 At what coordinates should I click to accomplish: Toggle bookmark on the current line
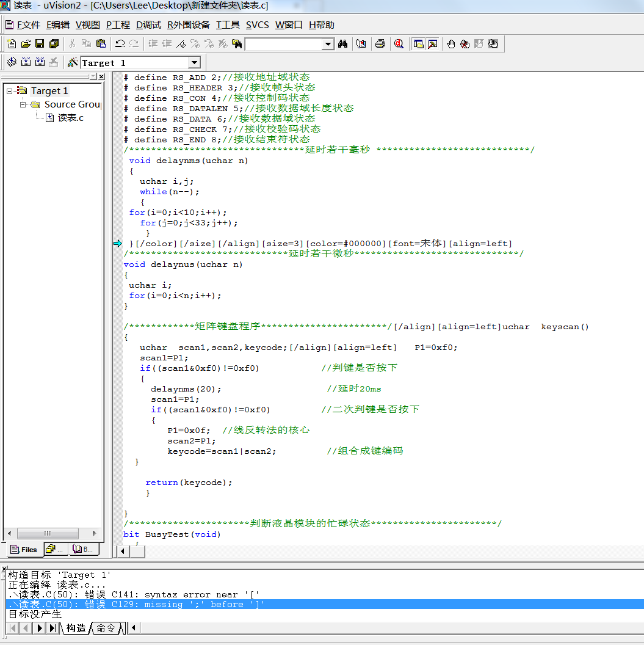pyautogui.click(x=181, y=43)
